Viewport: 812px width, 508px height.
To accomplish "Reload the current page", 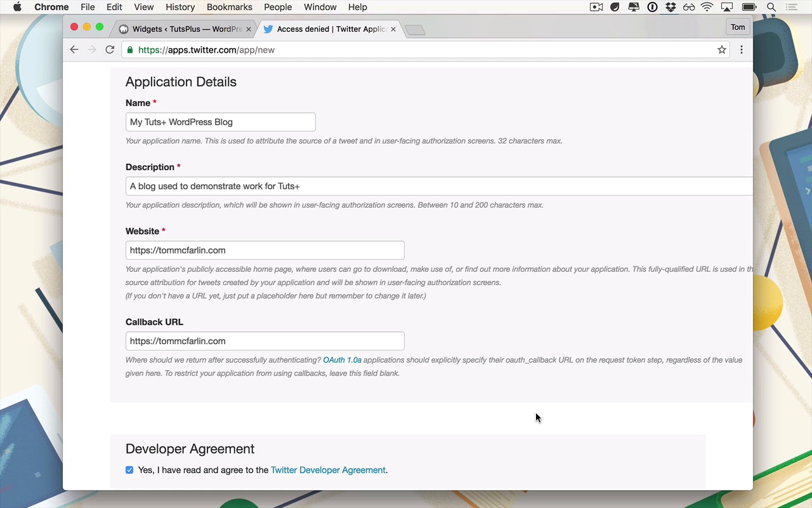I will pyautogui.click(x=110, y=50).
